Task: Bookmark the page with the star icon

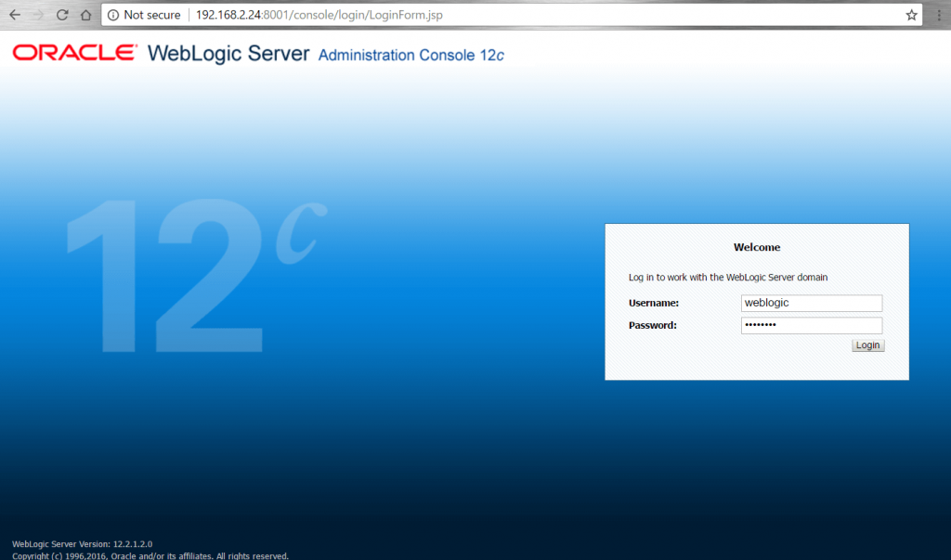Action: 912,15
